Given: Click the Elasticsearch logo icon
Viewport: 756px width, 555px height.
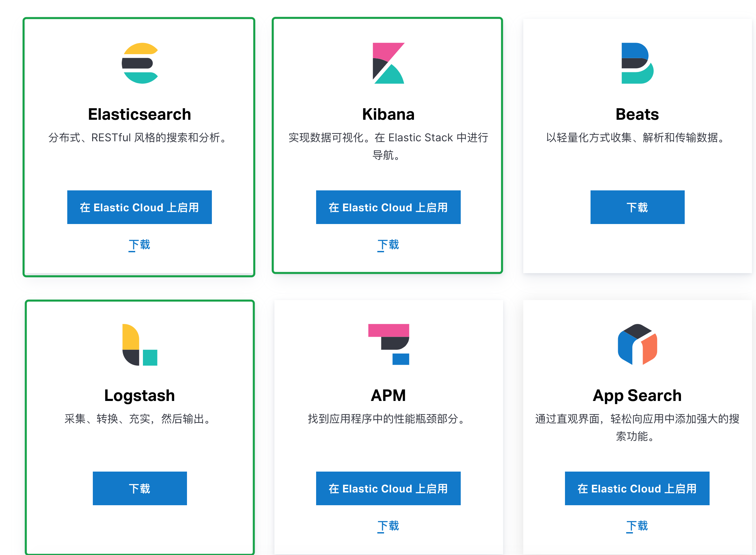Looking at the screenshot, I should pyautogui.click(x=140, y=63).
